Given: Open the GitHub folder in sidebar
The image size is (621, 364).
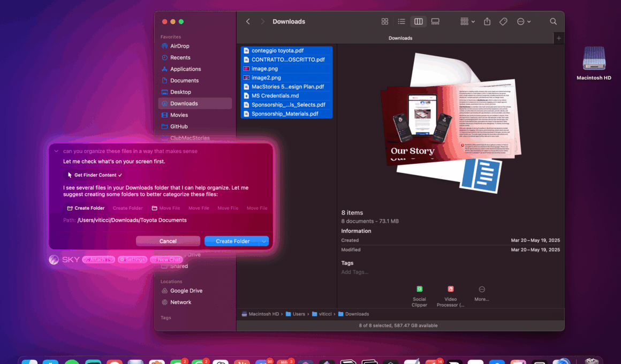Looking at the screenshot, I should pyautogui.click(x=195, y=126).
